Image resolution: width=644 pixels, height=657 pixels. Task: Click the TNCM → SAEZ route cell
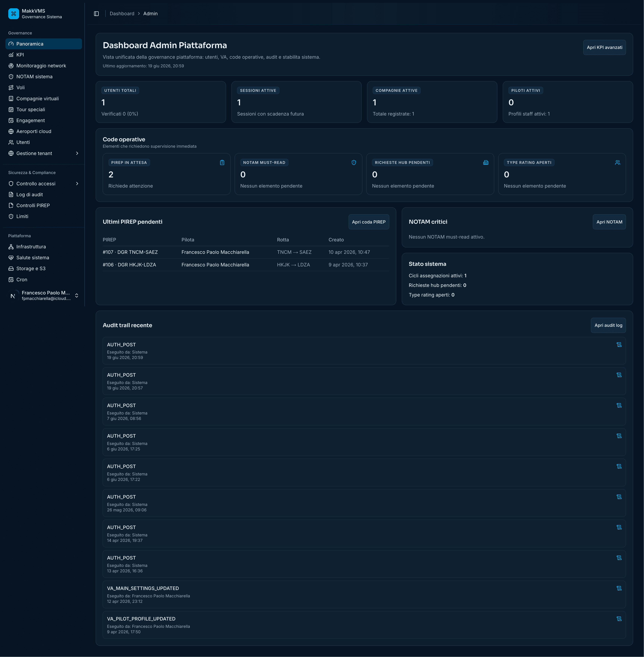click(294, 252)
